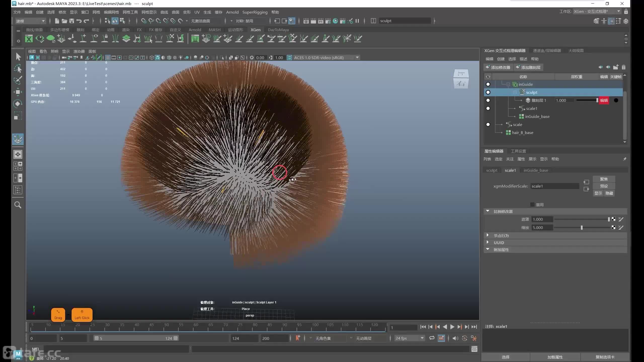Click the search magnifier icon in toolbox

click(x=18, y=205)
